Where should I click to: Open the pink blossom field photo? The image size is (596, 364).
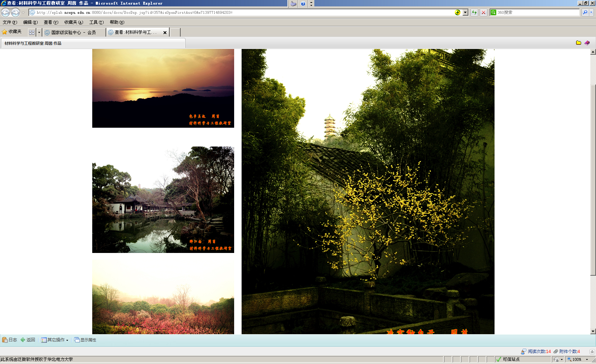click(x=163, y=297)
